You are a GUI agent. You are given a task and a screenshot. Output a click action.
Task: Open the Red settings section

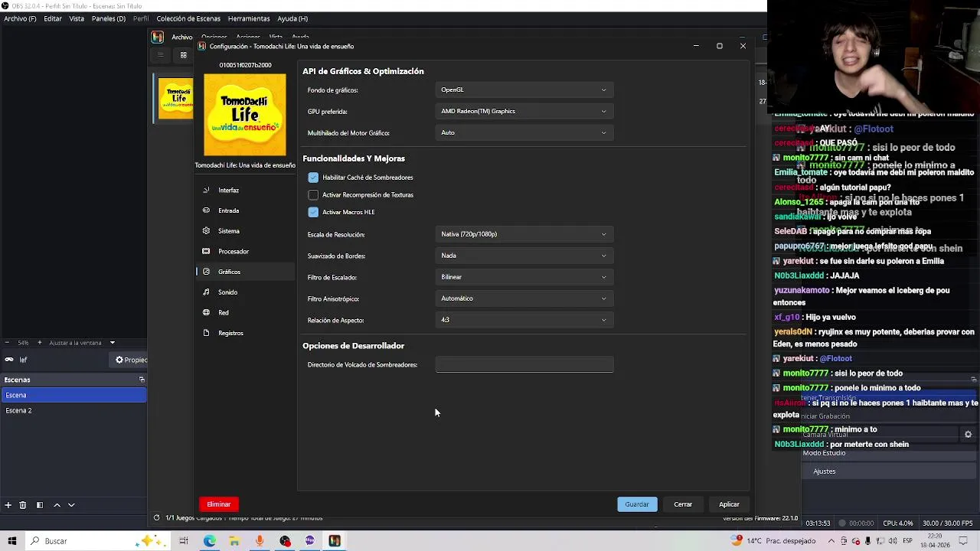click(x=245, y=312)
